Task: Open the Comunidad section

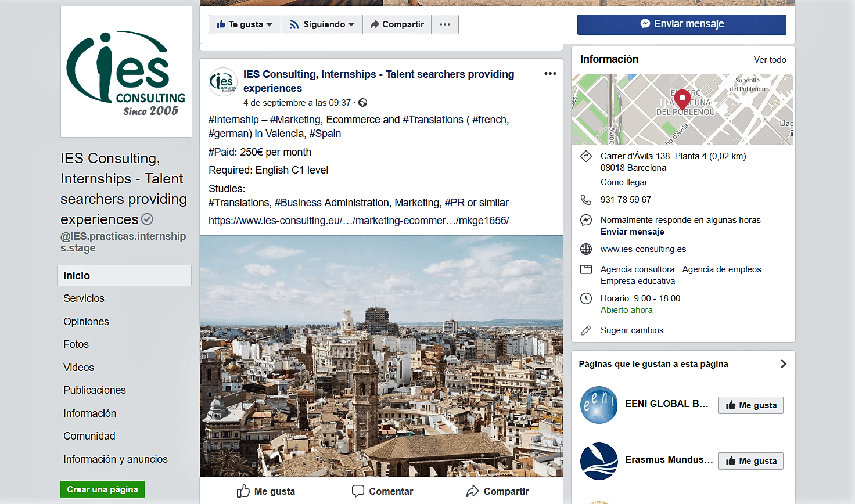Action: (x=89, y=436)
